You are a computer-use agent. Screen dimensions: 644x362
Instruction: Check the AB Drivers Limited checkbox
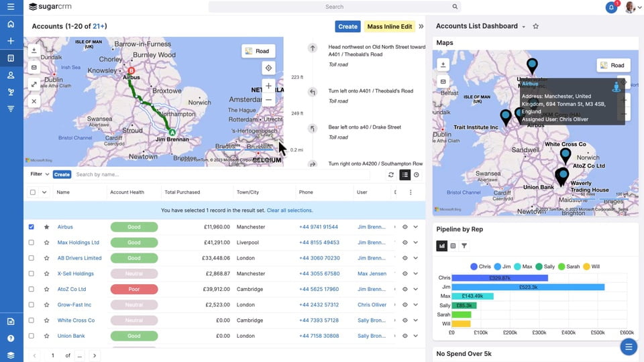[x=32, y=258]
